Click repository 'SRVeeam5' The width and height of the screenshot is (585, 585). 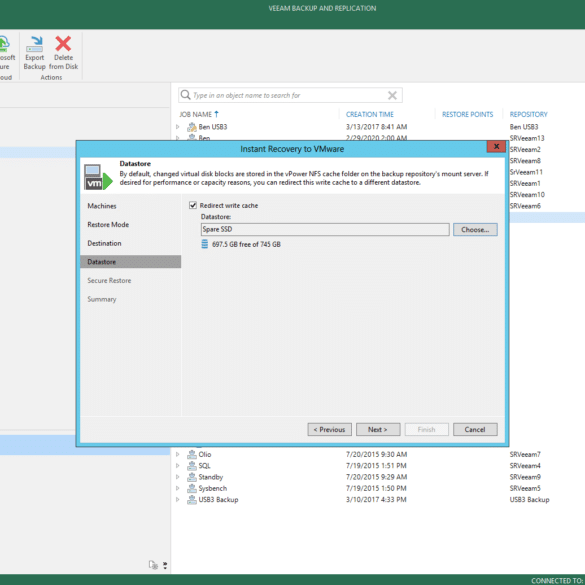(525, 488)
